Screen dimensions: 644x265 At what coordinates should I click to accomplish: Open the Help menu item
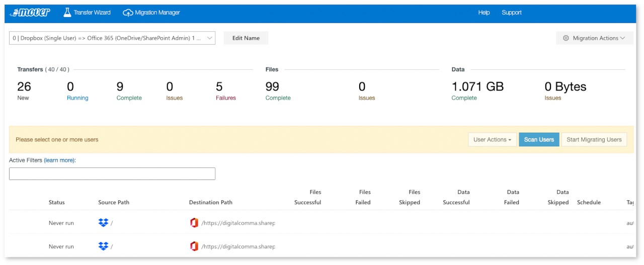tap(484, 13)
